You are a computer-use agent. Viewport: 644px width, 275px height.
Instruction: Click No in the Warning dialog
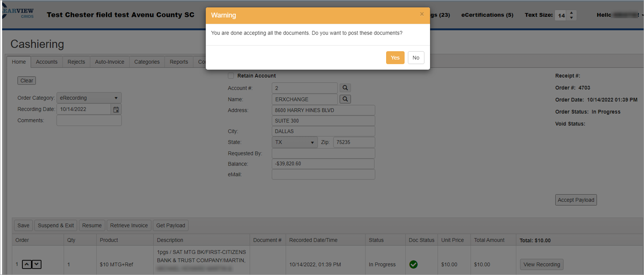coord(416,58)
